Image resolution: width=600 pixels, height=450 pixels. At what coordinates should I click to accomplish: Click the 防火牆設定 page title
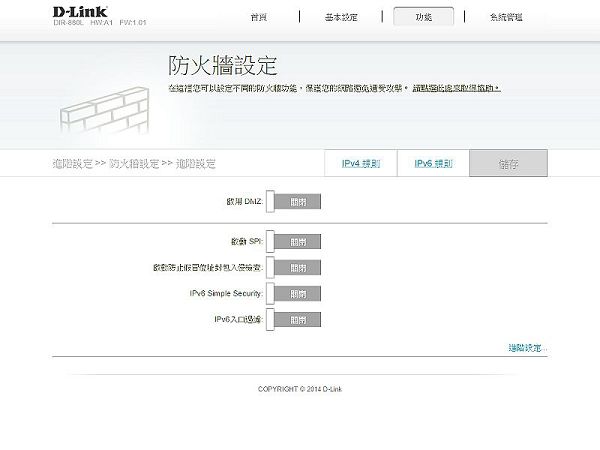coord(222,65)
